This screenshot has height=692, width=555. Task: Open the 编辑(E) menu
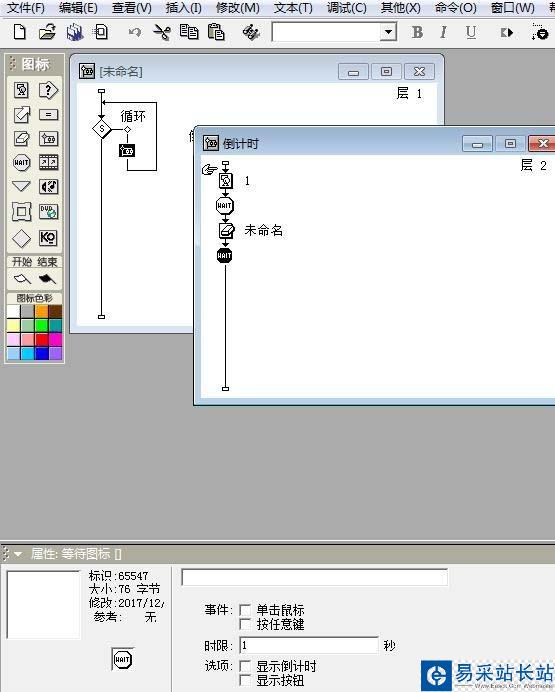[78, 8]
